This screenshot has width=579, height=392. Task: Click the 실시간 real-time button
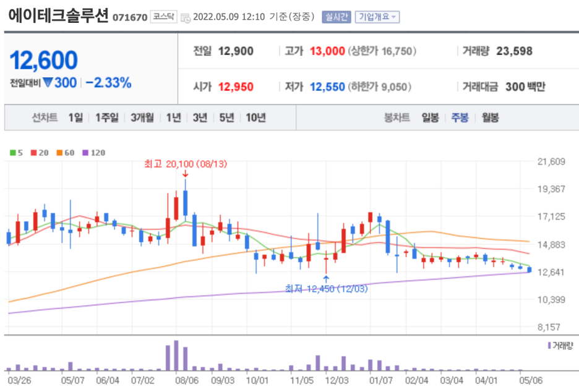click(336, 17)
